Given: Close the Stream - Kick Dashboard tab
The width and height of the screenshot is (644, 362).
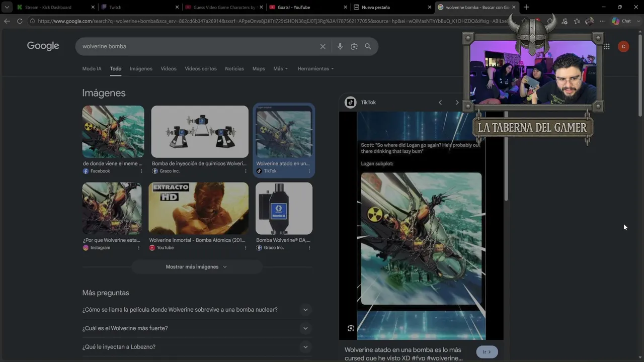Looking at the screenshot, I should coord(93,7).
